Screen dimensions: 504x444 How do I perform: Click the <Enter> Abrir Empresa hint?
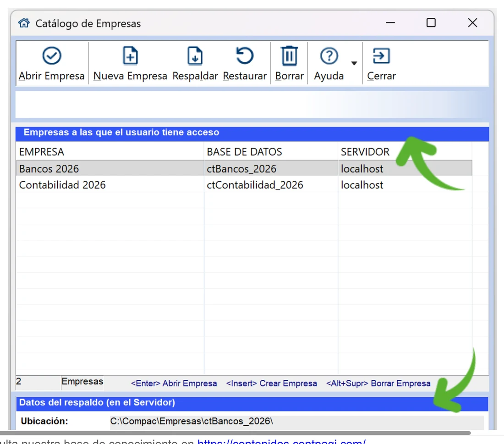tap(174, 383)
